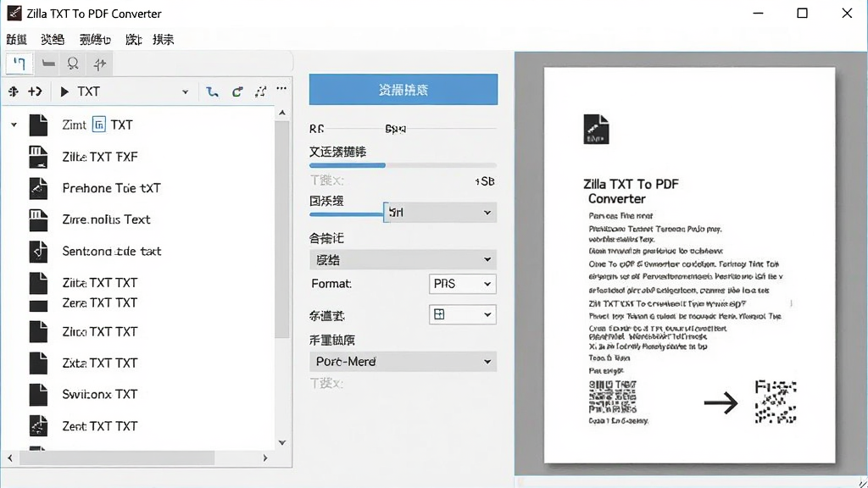Screen dimensions: 868x488
Task: Click the Zilla TXT To PDF Converter preview heading
Action: [x=631, y=191]
